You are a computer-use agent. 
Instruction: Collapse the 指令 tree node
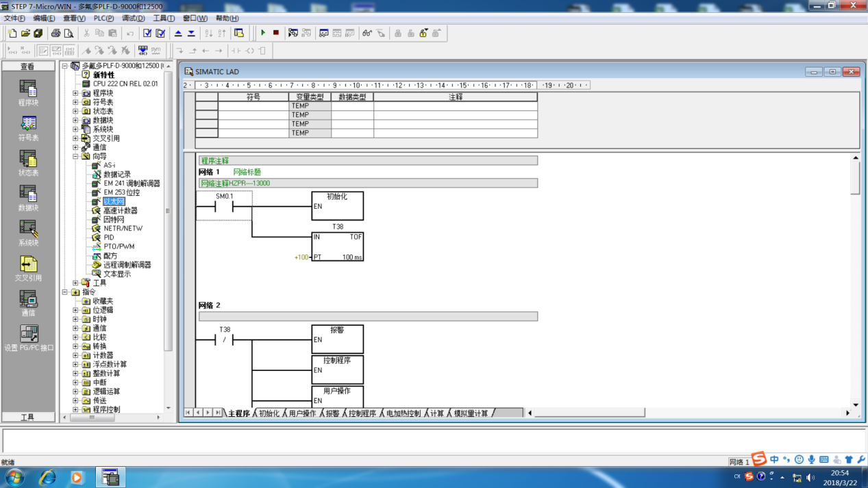click(x=65, y=292)
